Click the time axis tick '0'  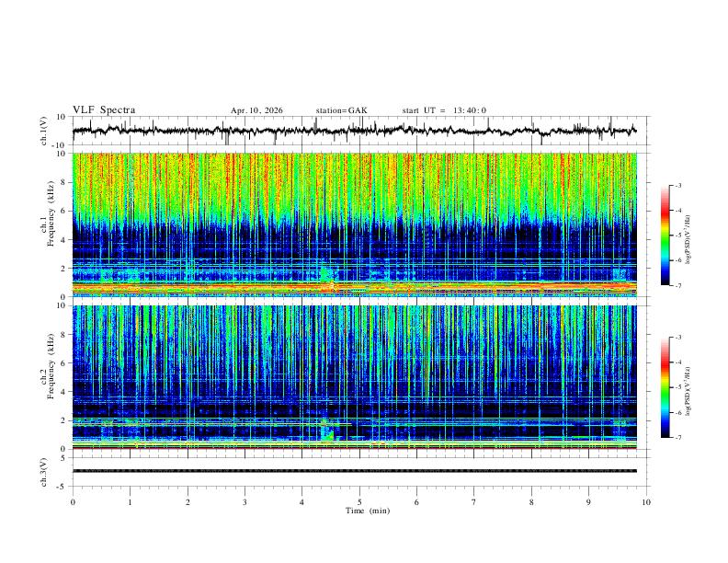(73, 502)
